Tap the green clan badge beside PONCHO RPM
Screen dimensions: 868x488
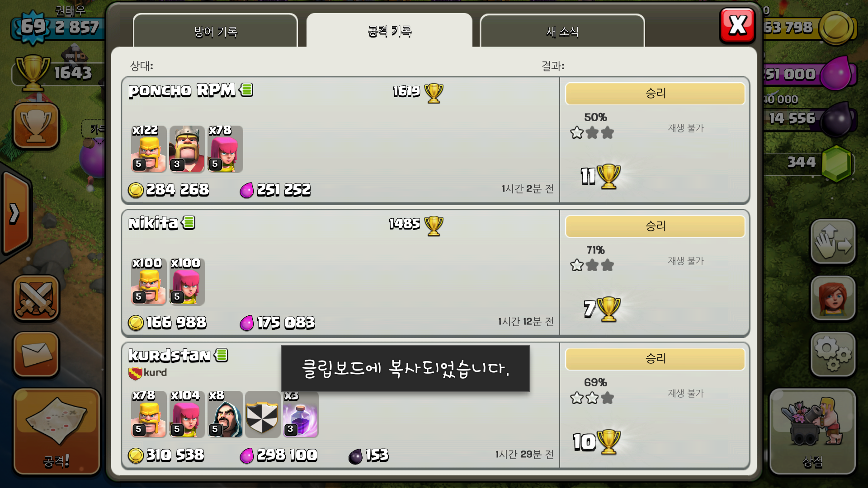coord(246,90)
